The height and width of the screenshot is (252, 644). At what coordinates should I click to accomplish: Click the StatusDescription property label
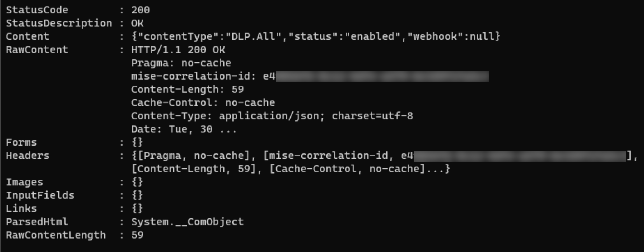pos(59,23)
